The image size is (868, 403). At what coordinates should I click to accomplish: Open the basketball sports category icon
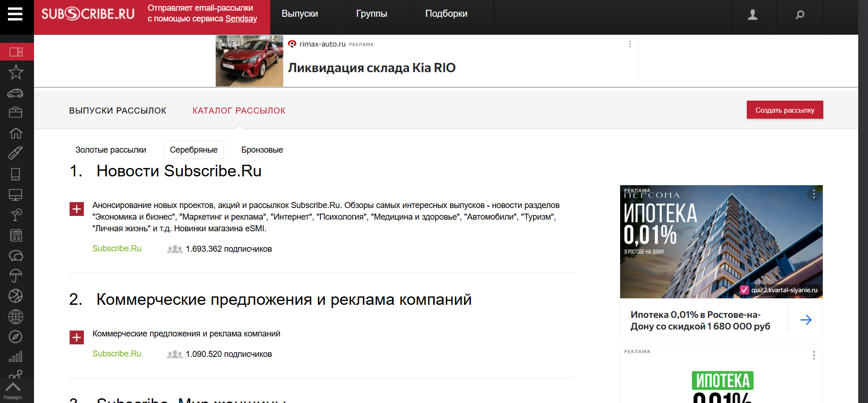coord(16,296)
